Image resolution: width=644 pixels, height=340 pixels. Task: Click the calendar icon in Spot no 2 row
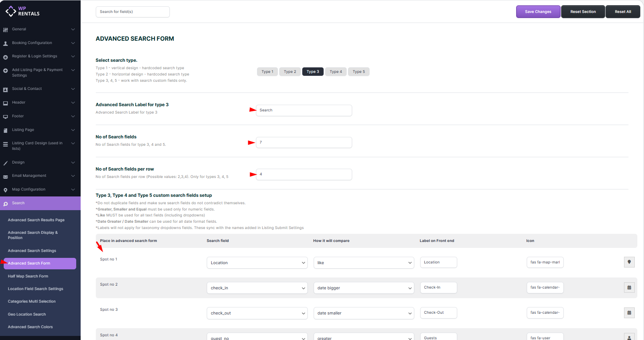coord(629,287)
